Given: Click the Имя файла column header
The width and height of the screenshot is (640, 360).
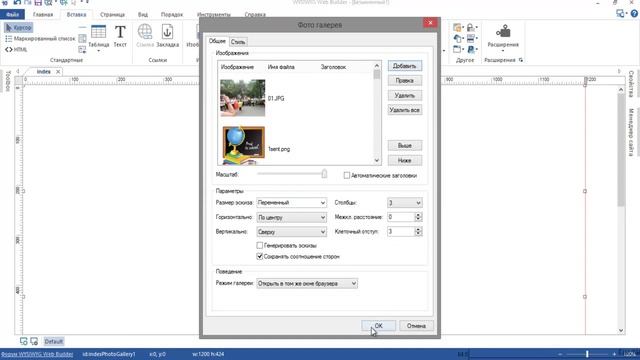Looking at the screenshot, I should (281, 67).
